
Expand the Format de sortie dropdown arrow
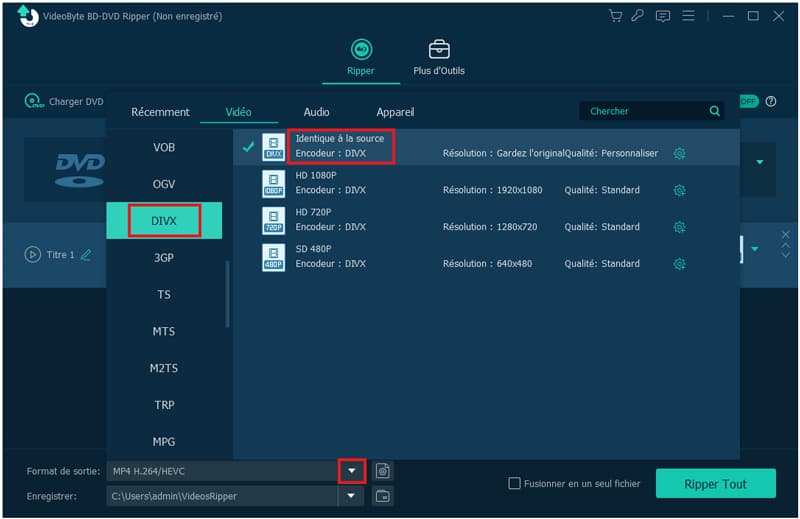tap(351, 470)
